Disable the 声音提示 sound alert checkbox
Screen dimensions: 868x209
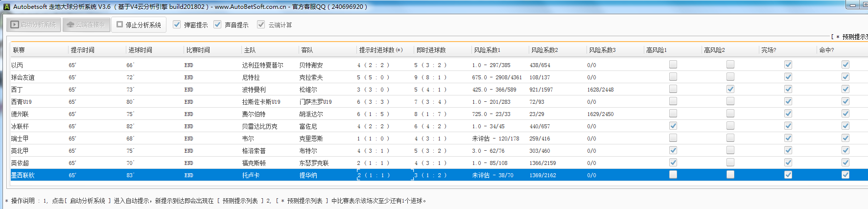(218, 24)
